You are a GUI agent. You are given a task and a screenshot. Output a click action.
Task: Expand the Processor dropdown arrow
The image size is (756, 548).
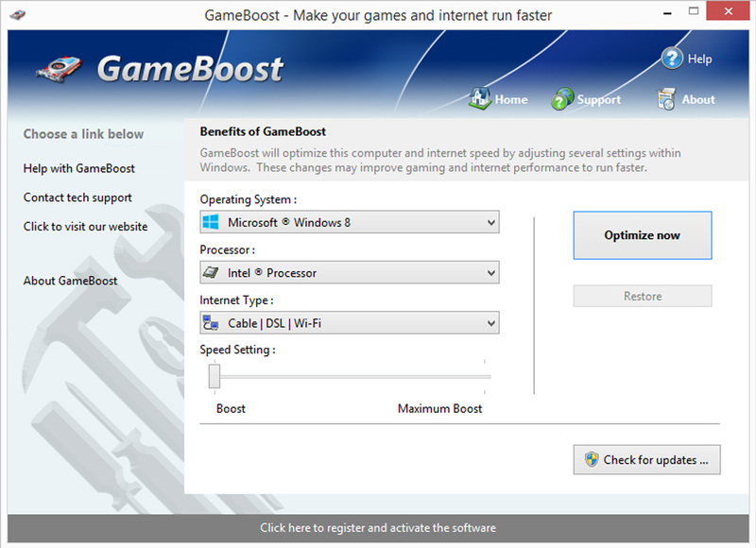[x=490, y=273]
